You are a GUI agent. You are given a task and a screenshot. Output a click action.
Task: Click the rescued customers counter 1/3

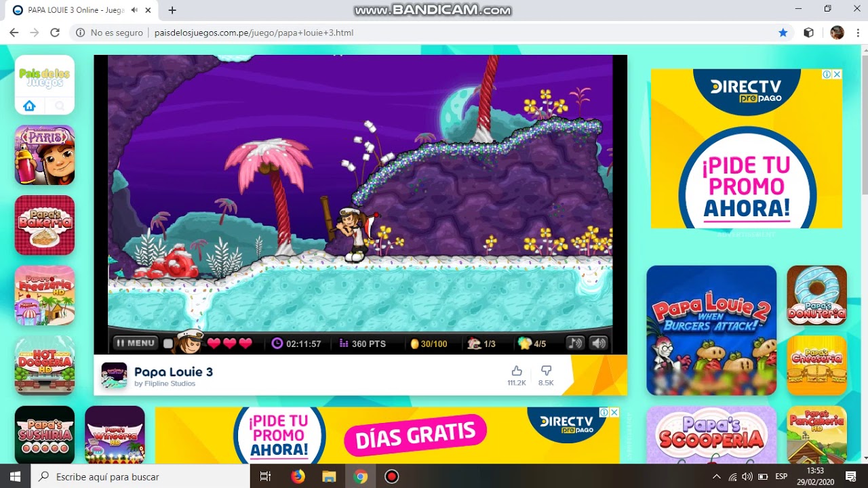click(481, 344)
